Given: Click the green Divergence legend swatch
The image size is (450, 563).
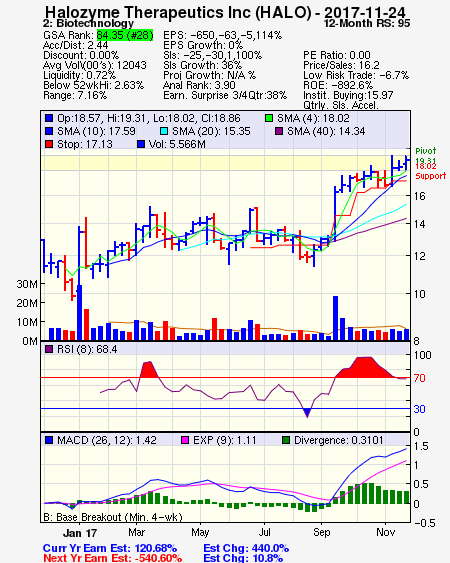Looking at the screenshot, I should 286,441.
